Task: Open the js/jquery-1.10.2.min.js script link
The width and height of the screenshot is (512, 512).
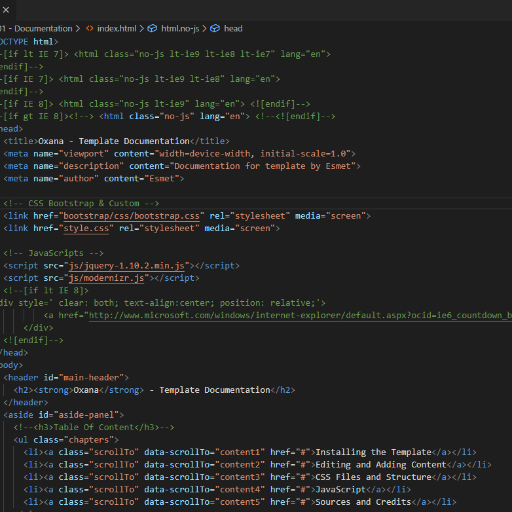Action: click(x=126, y=266)
